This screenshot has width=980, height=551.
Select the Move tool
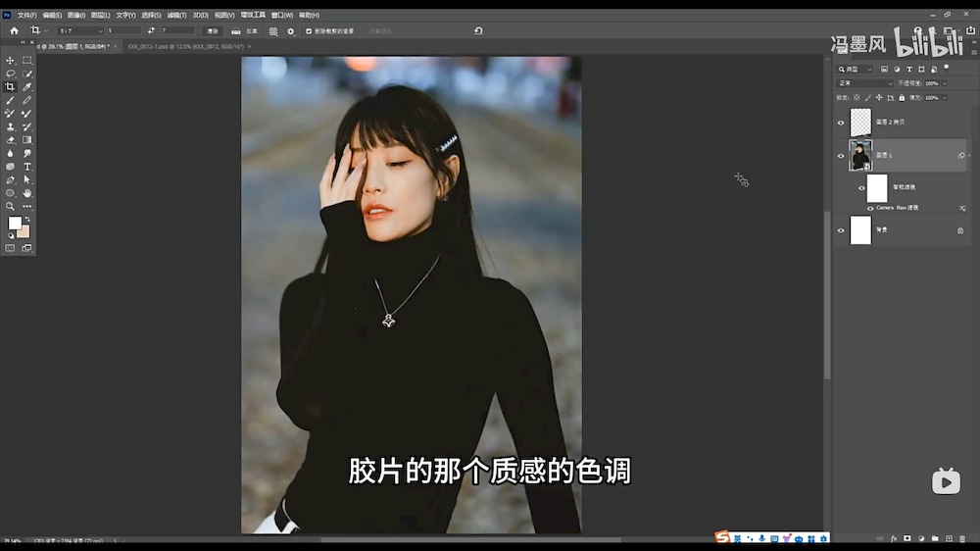click(11, 61)
